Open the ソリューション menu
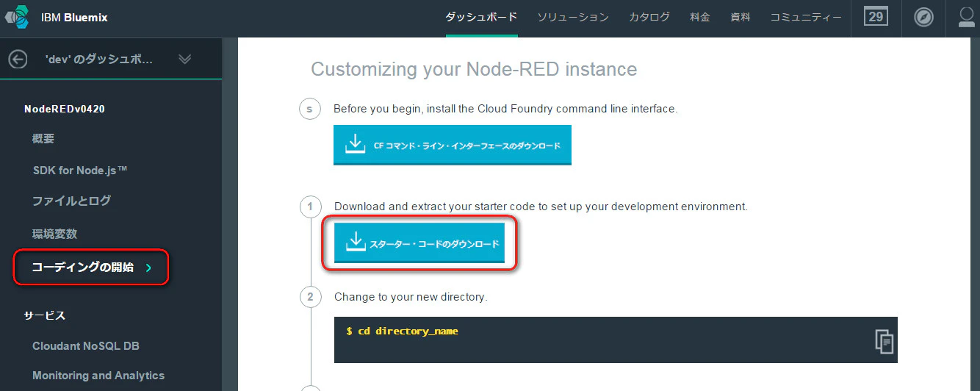The height and width of the screenshot is (391, 980). pyautogui.click(x=573, y=17)
